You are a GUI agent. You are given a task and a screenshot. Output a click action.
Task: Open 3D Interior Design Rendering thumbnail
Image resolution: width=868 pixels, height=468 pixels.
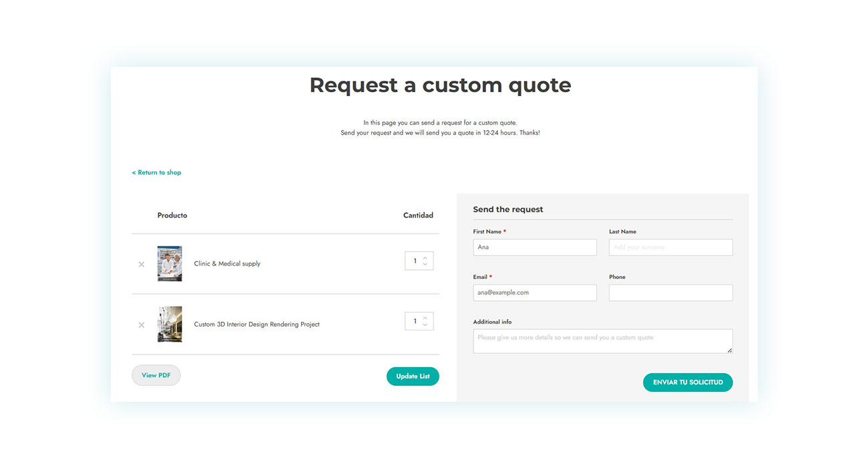click(170, 324)
